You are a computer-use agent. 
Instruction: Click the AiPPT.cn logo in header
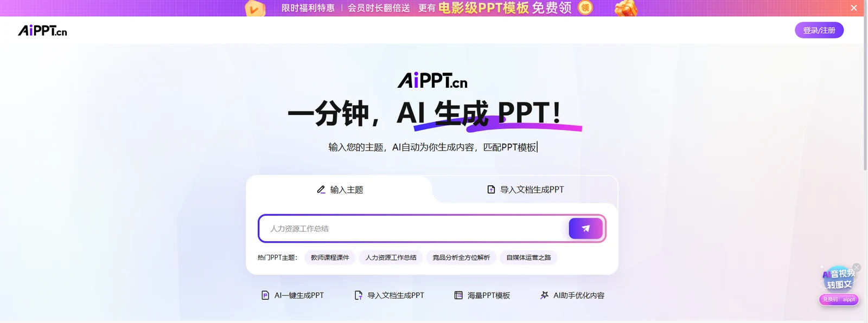[x=42, y=31]
